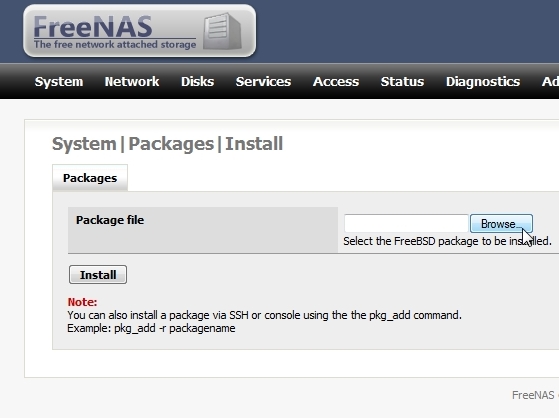Viewport: 559px width, 418px height.
Task: Open the System menu
Action: click(x=59, y=82)
